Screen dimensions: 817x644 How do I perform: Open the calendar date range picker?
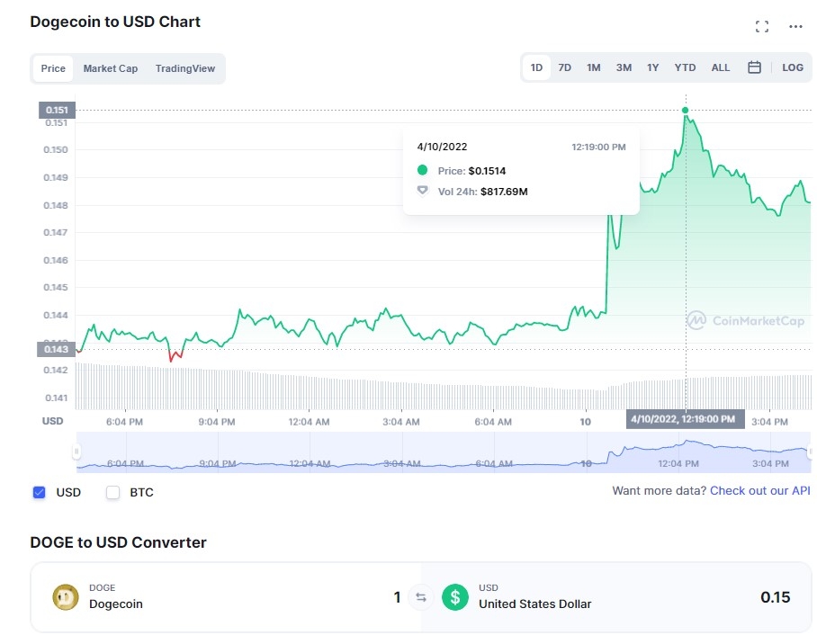pos(754,67)
